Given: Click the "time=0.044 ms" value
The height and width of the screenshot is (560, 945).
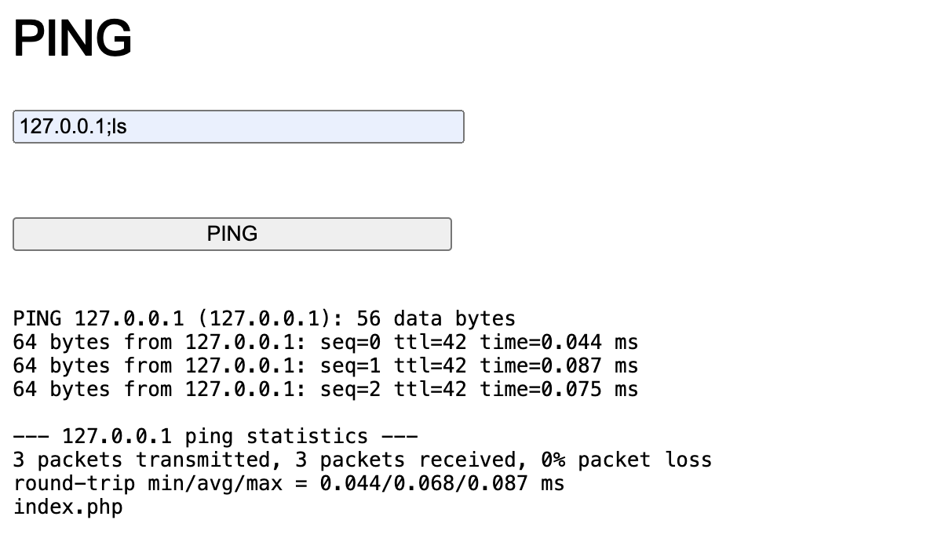Looking at the screenshot, I should [559, 343].
